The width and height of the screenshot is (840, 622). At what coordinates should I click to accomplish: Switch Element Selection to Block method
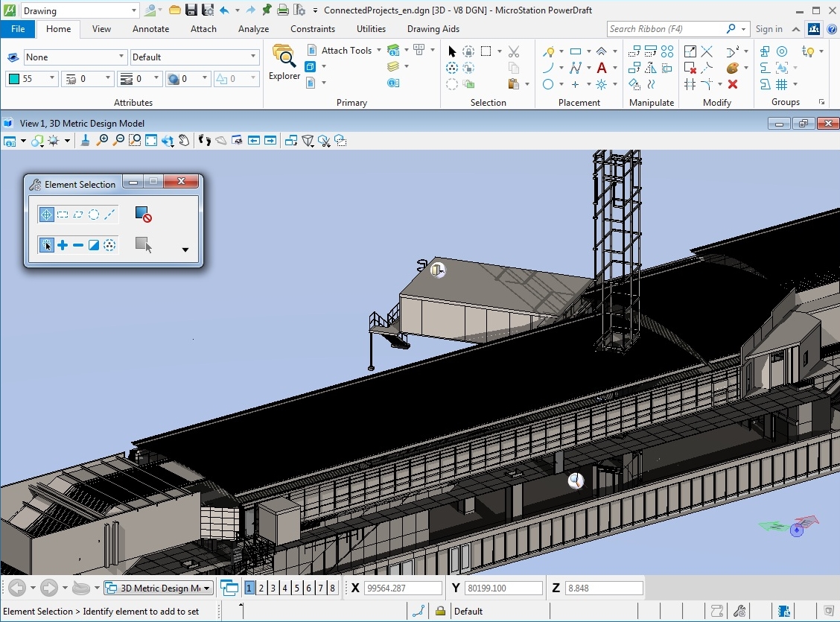(x=63, y=215)
